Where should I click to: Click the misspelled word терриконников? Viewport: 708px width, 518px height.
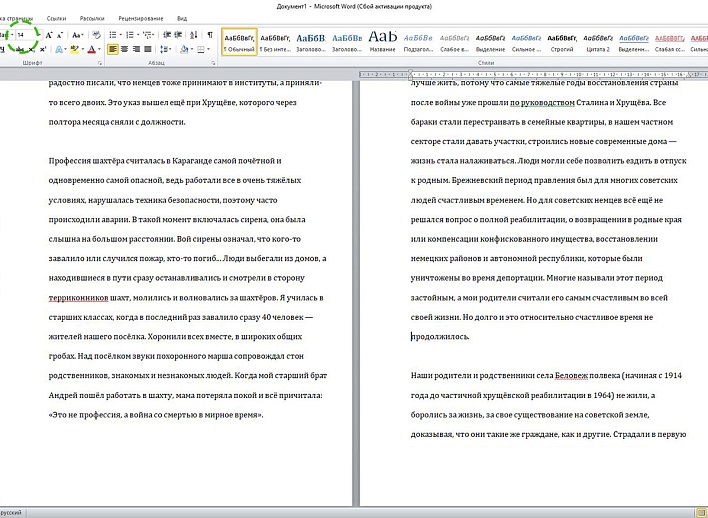coord(78,298)
